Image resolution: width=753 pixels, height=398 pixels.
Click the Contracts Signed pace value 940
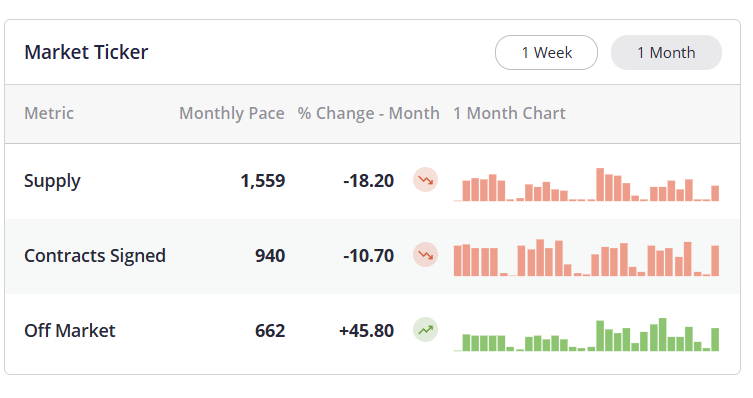[270, 256]
